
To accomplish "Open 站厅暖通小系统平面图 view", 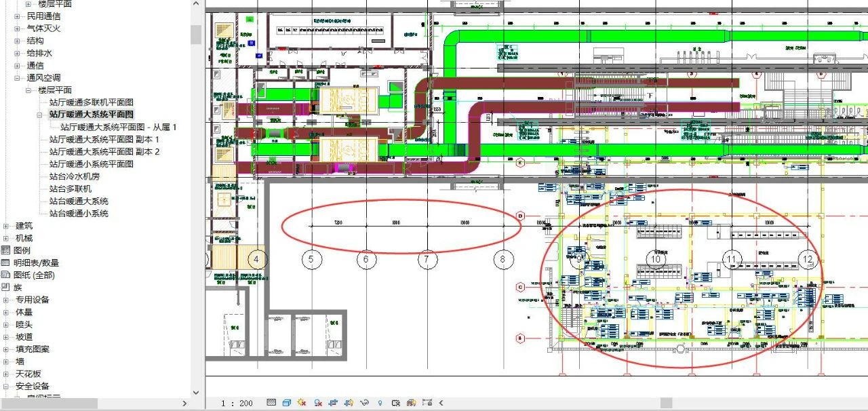I will pyautogui.click(x=92, y=164).
